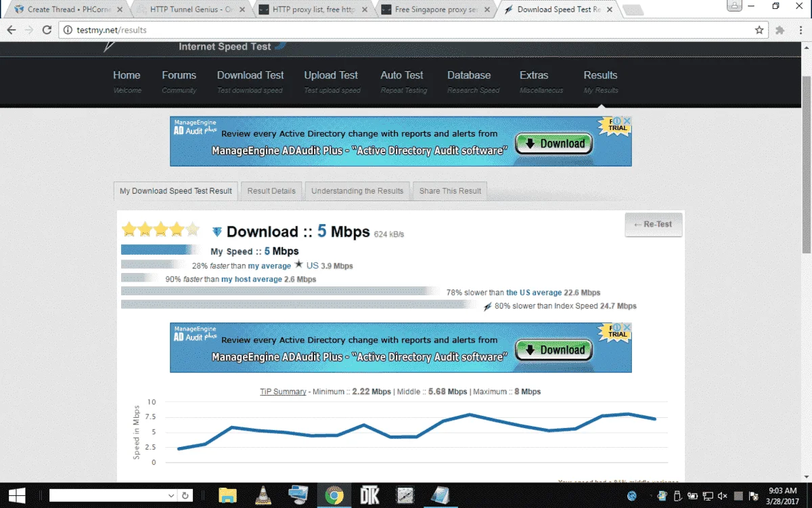Bookmark page with the star icon

(759, 30)
